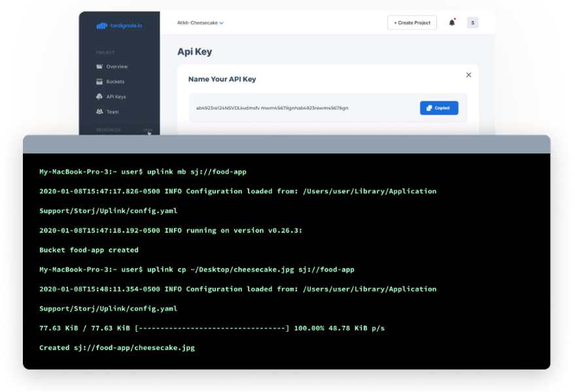Click the blue Copied button
Screen dimensions: 575x392
439,108
